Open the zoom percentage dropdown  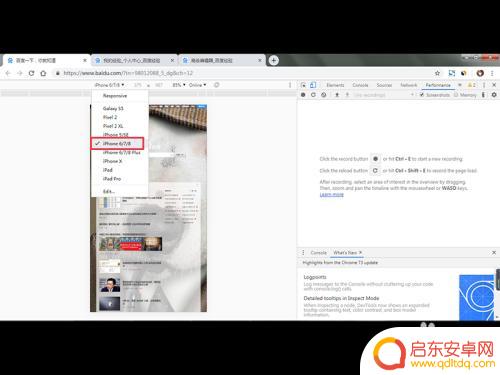point(179,85)
